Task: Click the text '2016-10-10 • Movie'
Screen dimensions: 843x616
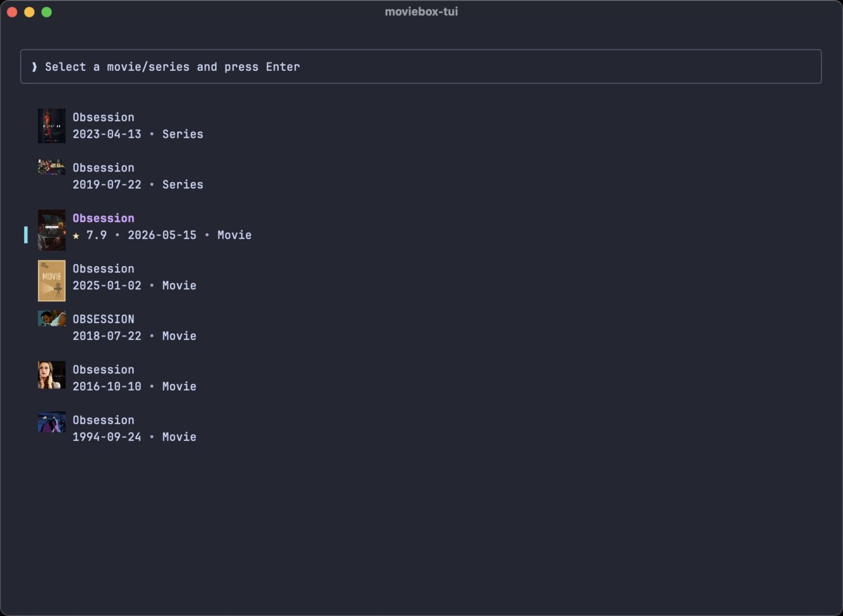Action: click(x=134, y=387)
